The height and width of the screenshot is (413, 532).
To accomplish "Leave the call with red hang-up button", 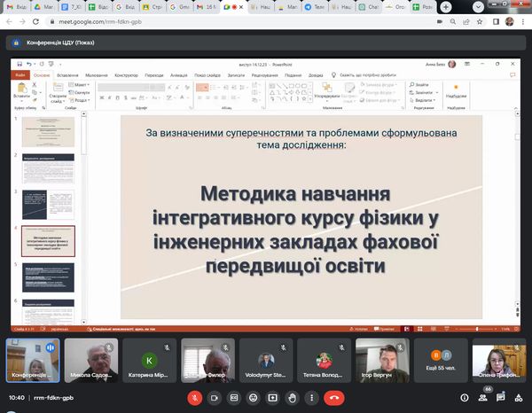I will pyautogui.click(x=334, y=398).
